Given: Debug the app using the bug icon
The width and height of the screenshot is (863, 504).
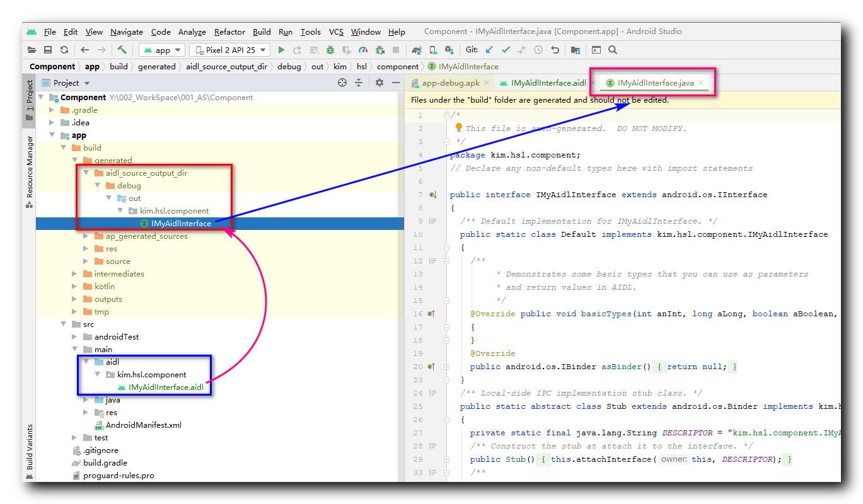Looking at the screenshot, I should point(331,50).
